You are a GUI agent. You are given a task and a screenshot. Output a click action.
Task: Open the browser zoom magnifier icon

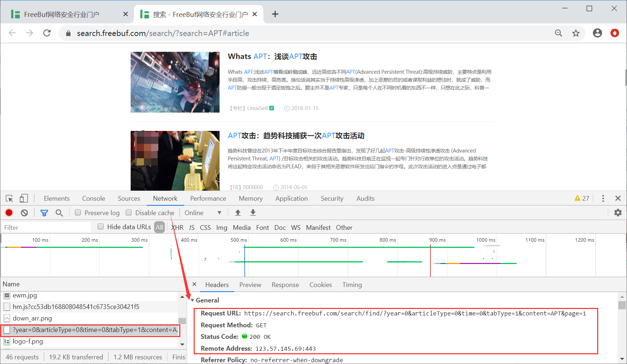[x=559, y=33]
